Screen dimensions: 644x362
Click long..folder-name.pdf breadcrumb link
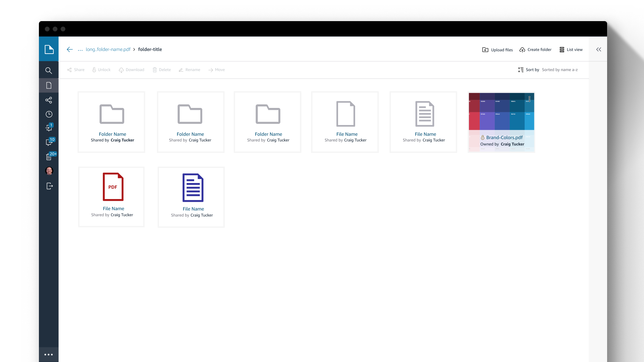[x=108, y=50]
